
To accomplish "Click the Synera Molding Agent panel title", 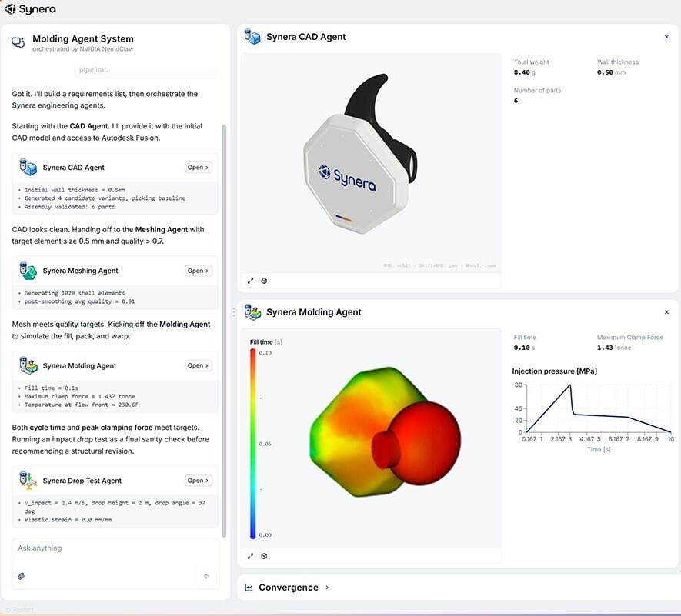I will coord(314,312).
